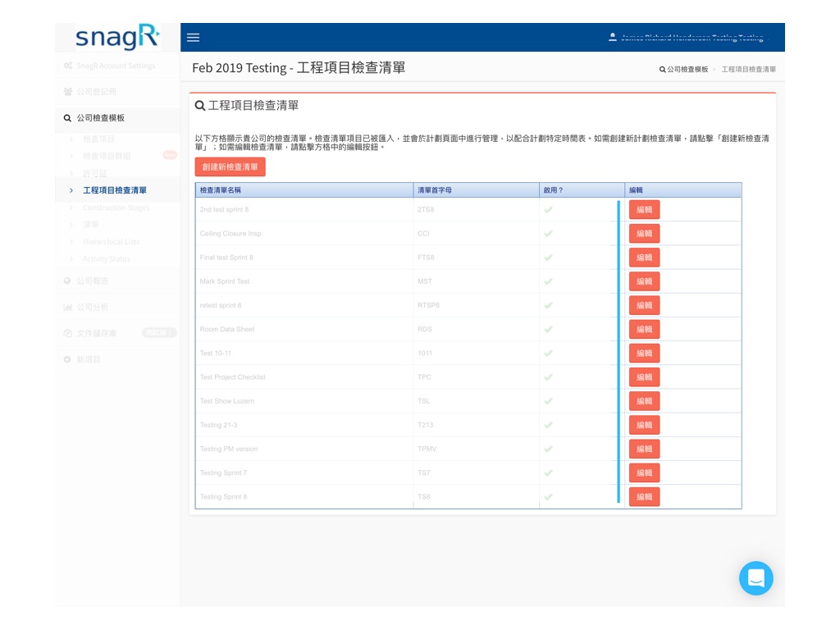840x630 pixels.
Task: Click 編輯 for Mark Sprint Test
Action: click(x=644, y=281)
